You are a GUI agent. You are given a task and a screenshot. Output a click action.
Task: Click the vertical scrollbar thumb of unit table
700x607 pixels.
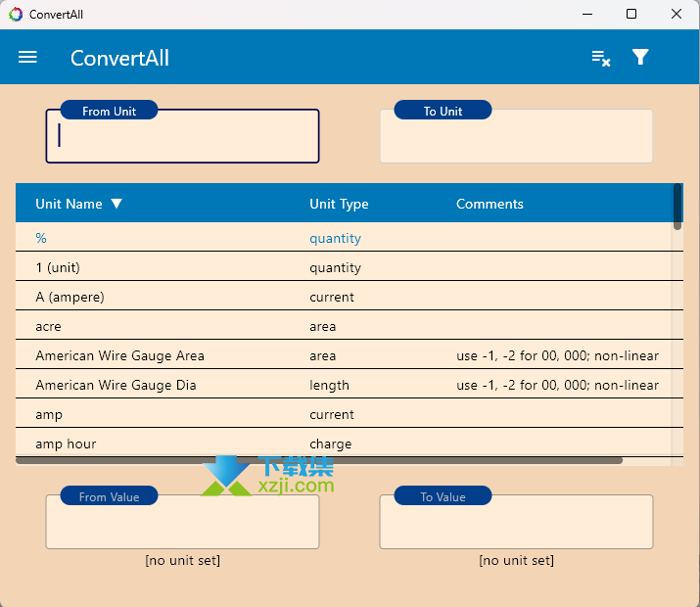tap(677, 207)
